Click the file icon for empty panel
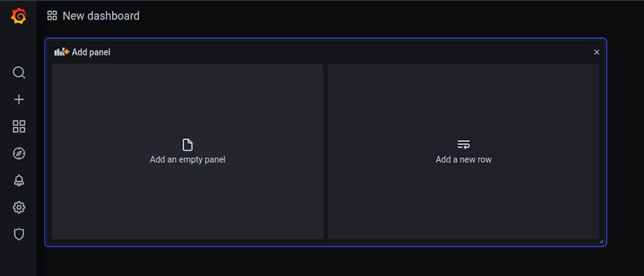This screenshot has width=644, height=276. point(188,145)
